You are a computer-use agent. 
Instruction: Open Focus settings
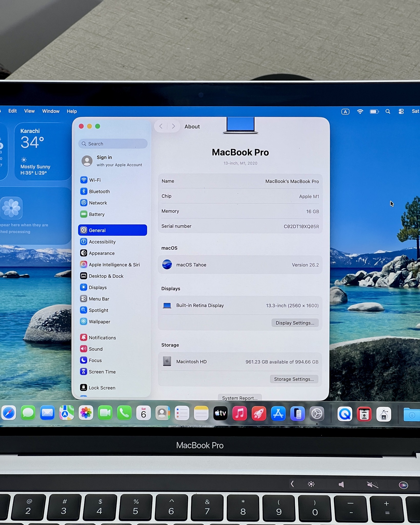coord(113,360)
